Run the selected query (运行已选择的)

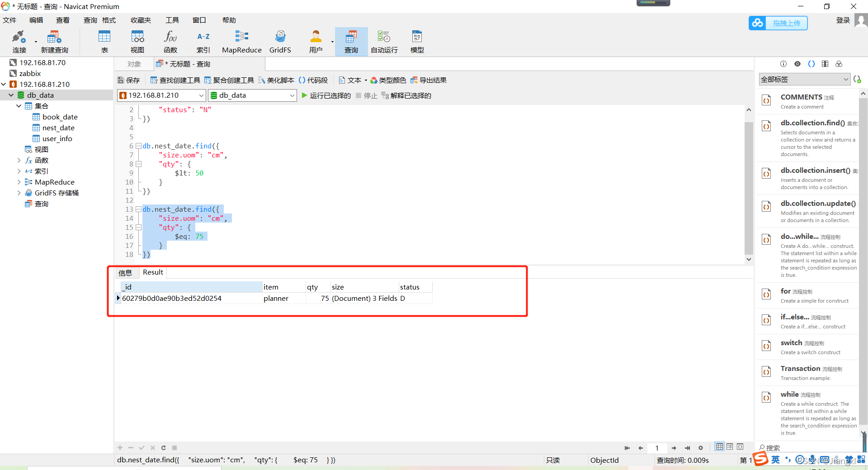pos(326,95)
